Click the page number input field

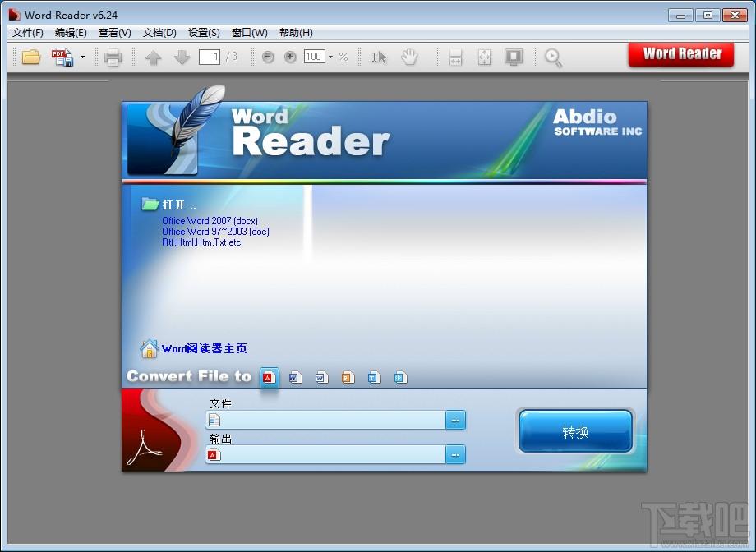tap(210, 57)
